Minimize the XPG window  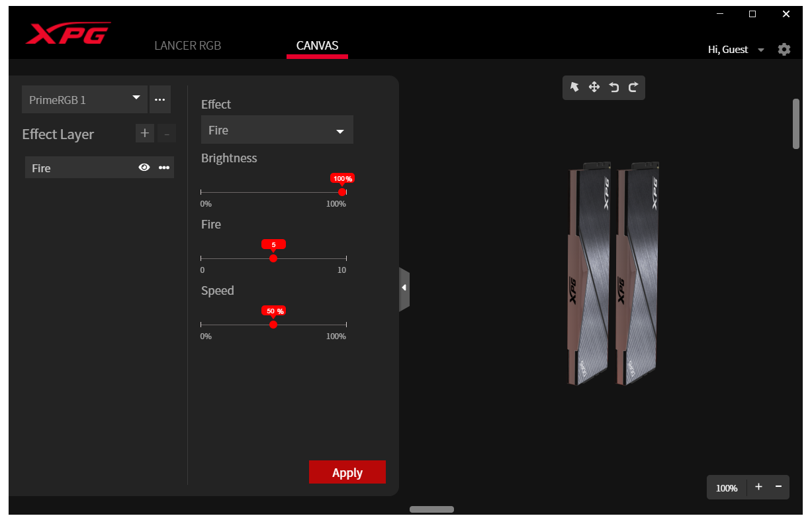(720, 14)
